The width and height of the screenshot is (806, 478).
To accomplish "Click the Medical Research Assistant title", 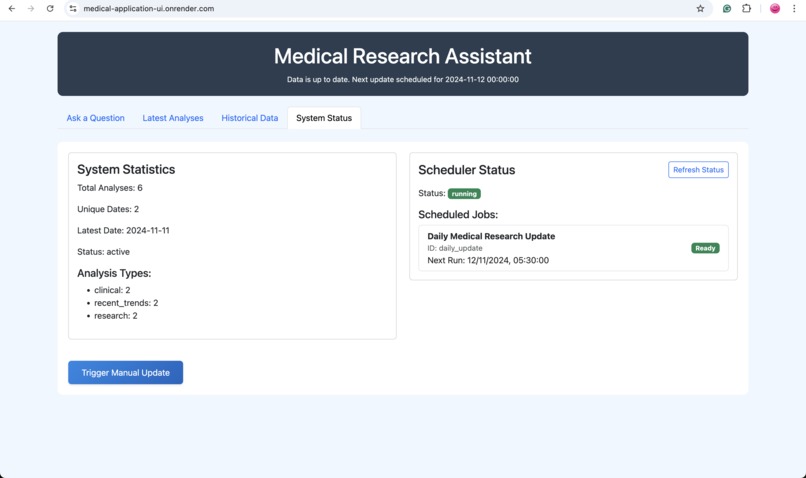I will click(402, 56).
